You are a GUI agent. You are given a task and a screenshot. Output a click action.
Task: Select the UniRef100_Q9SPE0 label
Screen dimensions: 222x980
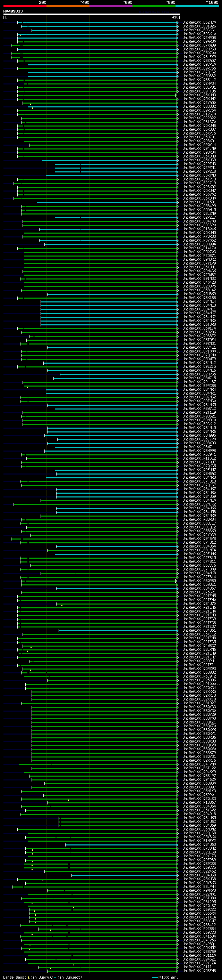(x=199, y=64)
